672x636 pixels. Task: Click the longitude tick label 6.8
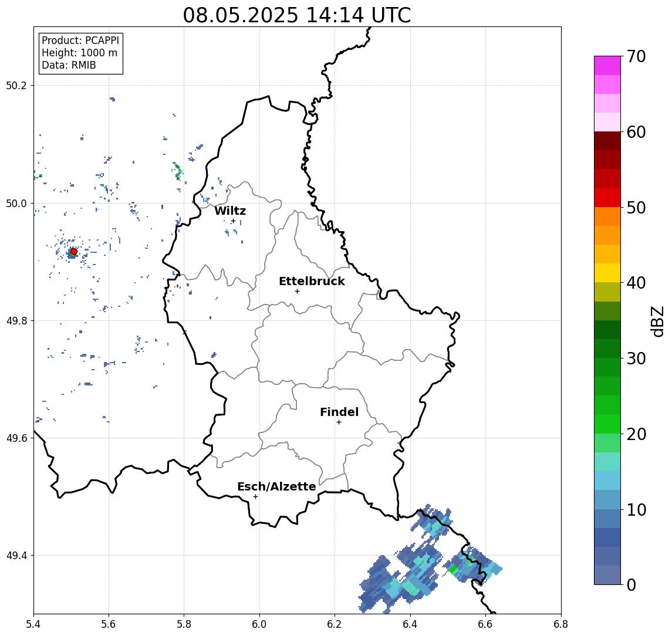561,624
